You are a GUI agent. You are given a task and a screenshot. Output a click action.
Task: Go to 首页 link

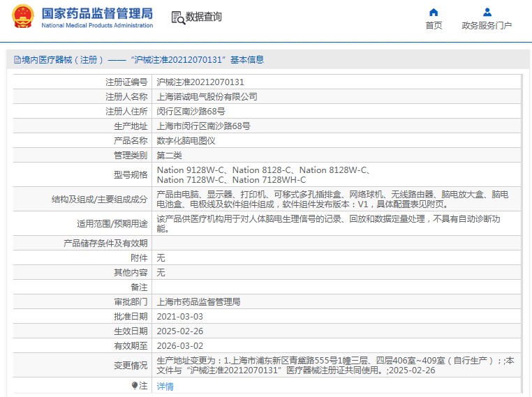pos(434,25)
